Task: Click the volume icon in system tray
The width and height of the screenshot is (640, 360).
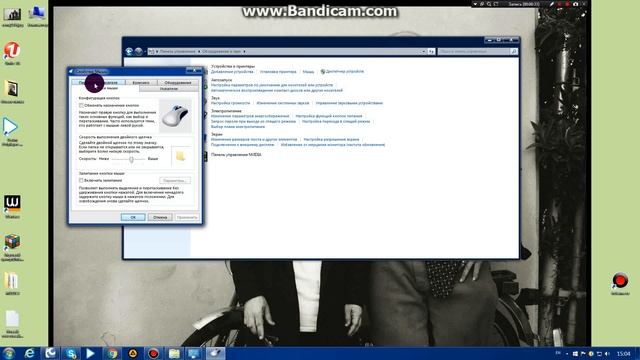Action: pyautogui.click(x=607, y=353)
